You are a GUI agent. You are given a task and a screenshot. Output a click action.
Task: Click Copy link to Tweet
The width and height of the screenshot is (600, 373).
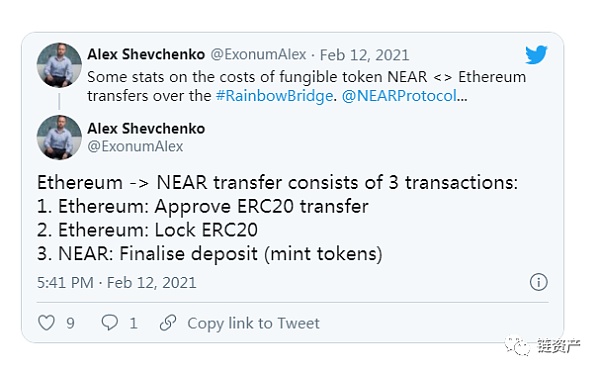coord(253,323)
